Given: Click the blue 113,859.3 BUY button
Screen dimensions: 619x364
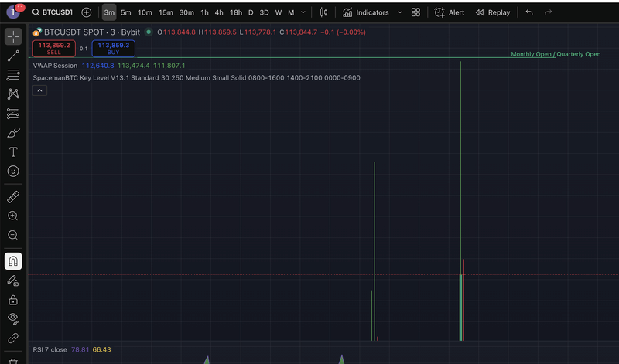Looking at the screenshot, I should coord(113,49).
